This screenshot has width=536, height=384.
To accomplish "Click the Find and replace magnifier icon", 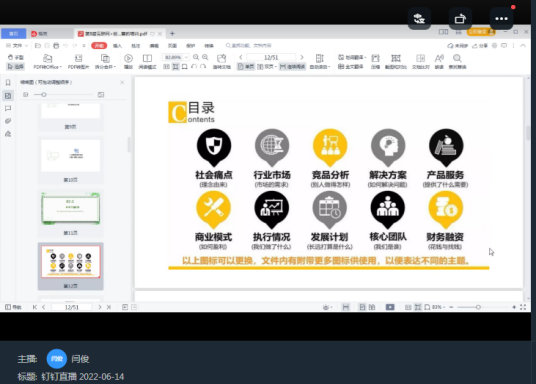I will click(457, 61).
